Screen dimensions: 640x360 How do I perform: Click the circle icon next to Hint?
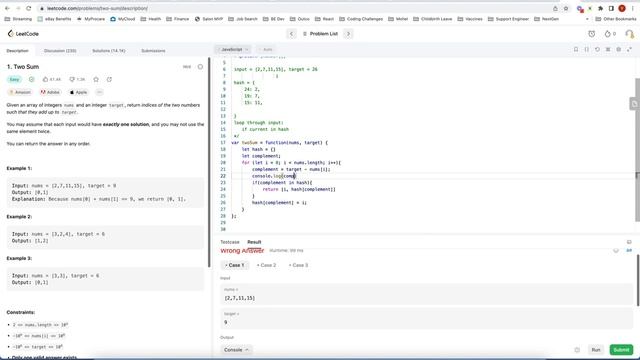tap(200, 67)
